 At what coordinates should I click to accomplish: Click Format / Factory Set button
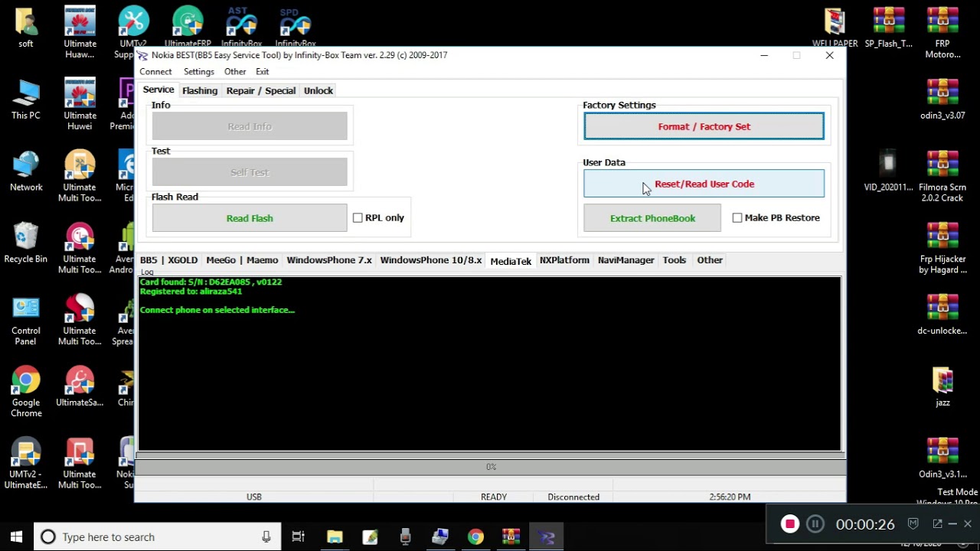point(704,126)
